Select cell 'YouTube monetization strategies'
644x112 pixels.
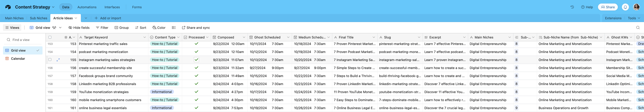(113, 92)
